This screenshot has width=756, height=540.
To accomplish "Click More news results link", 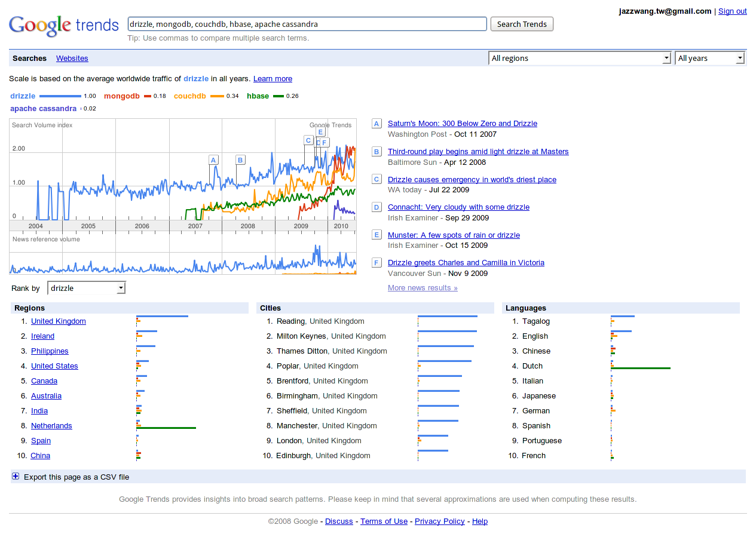I will pos(423,288).
